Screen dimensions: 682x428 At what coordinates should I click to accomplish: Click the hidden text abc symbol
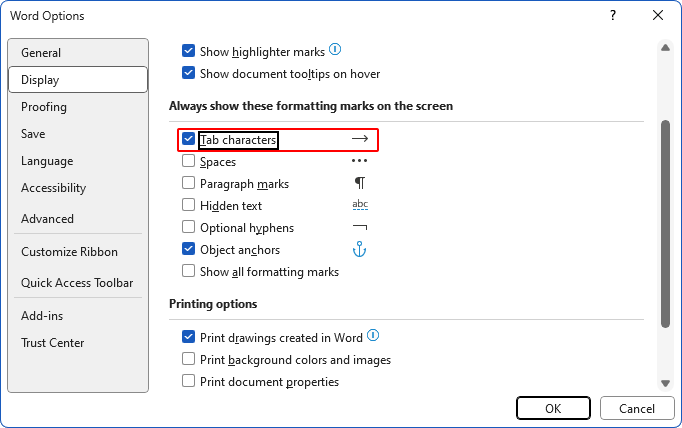pyautogui.click(x=360, y=205)
